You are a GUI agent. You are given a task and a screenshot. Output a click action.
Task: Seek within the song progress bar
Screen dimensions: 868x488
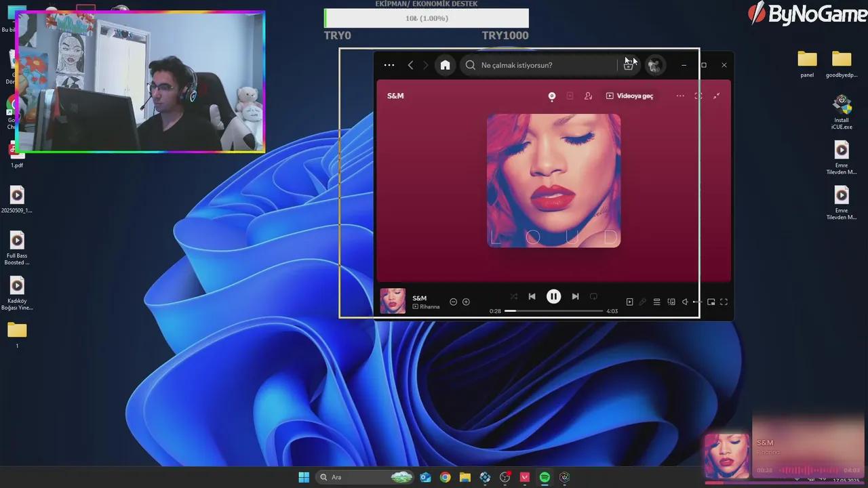click(553, 310)
